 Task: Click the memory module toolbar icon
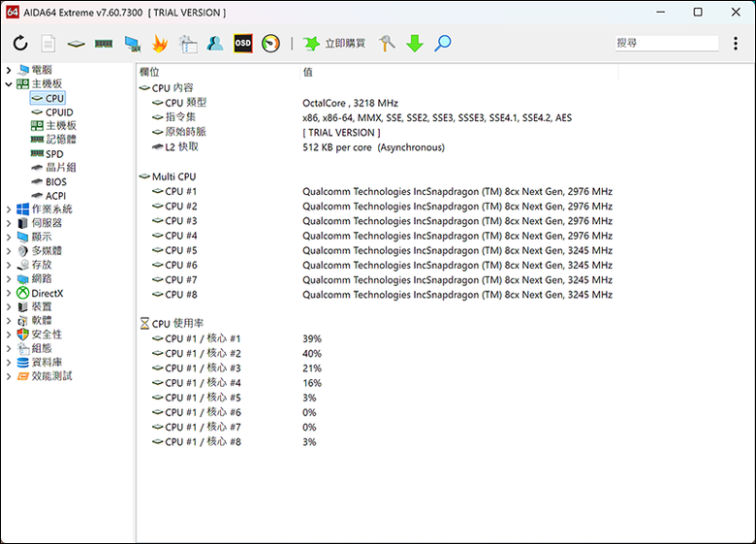coord(104,44)
